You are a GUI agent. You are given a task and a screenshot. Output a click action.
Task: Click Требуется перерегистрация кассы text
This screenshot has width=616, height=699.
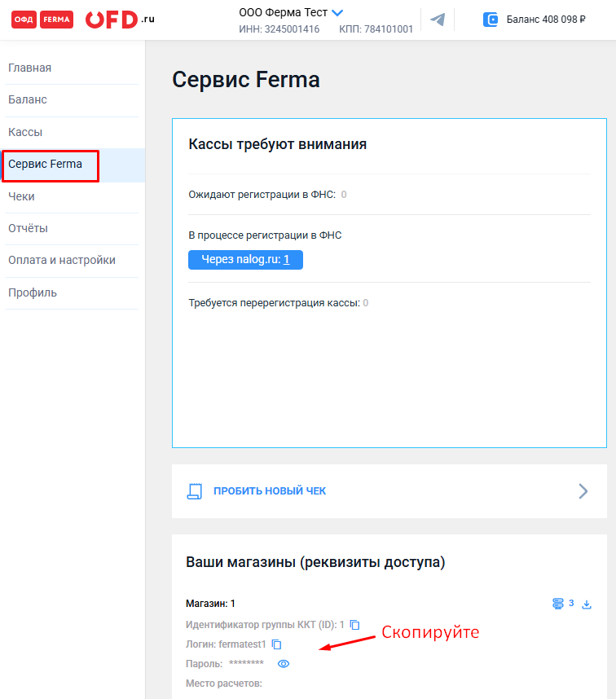(274, 303)
